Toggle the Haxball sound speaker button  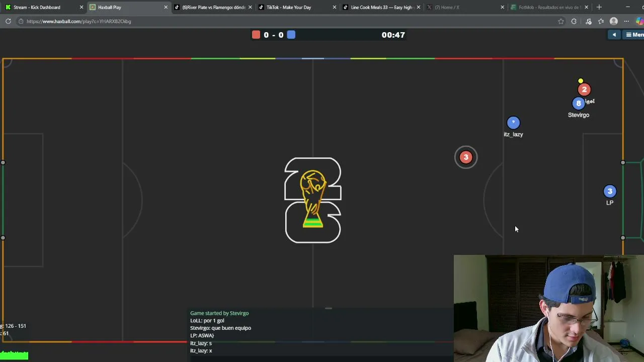[614, 35]
